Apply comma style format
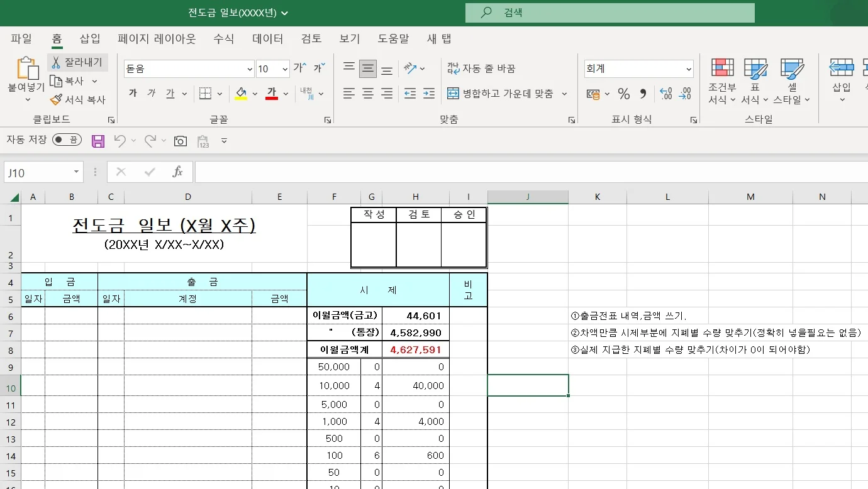The image size is (868, 489). pos(643,94)
